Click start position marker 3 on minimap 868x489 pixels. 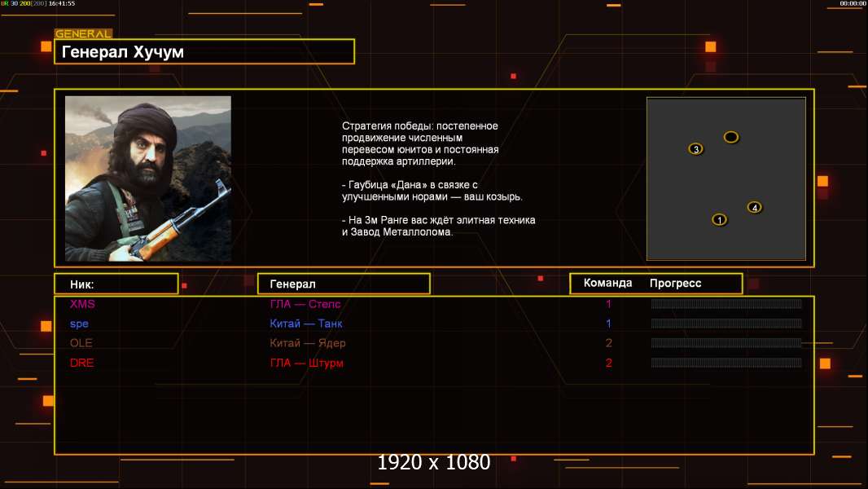click(696, 149)
